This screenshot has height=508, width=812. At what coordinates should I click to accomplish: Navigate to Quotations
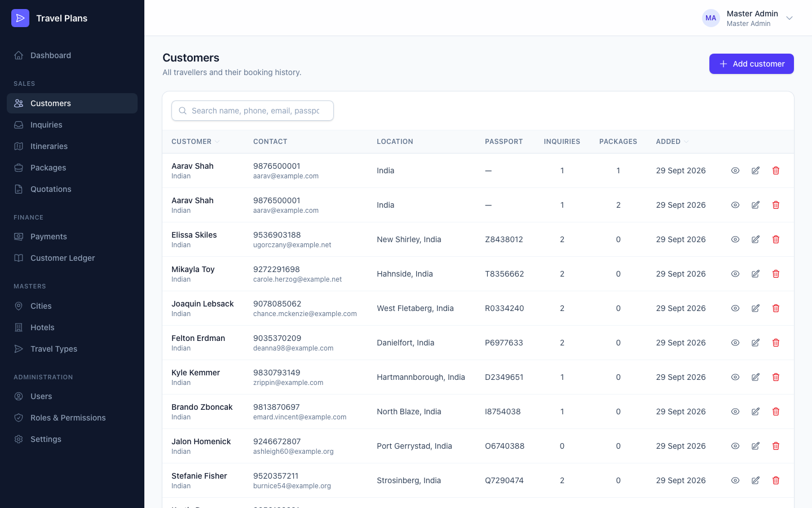click(72, 189)
